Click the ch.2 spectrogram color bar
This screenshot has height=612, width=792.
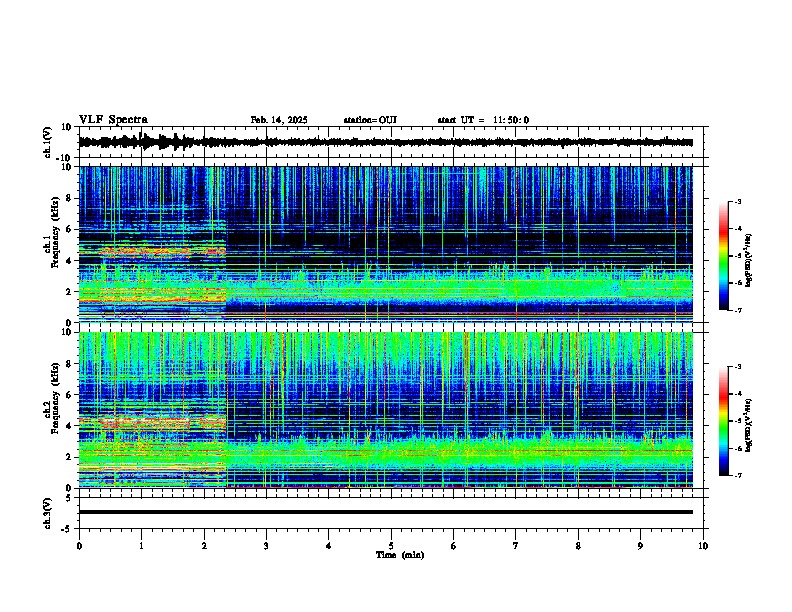click(x=723, y=421)
